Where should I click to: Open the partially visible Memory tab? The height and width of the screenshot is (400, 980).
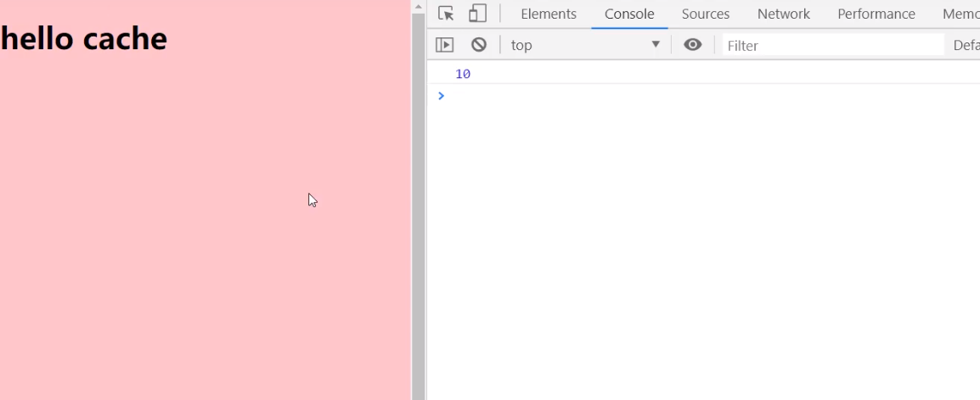pyautogui.click(x=961, y=14)
